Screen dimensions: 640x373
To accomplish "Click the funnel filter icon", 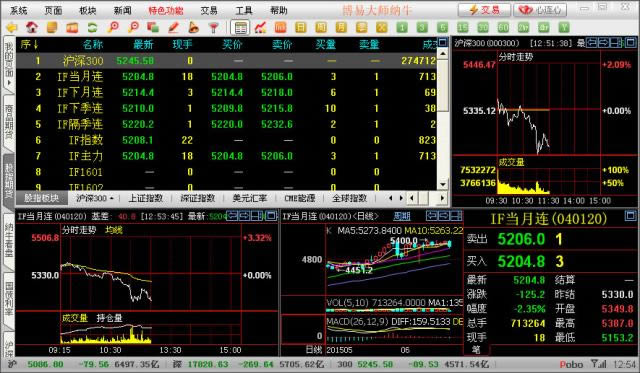I will pos(213,28).
